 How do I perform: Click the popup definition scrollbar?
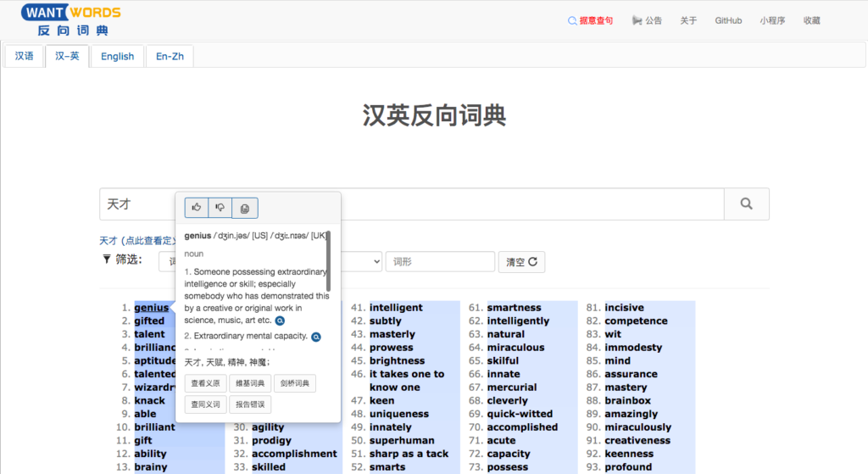coord(328,261)
